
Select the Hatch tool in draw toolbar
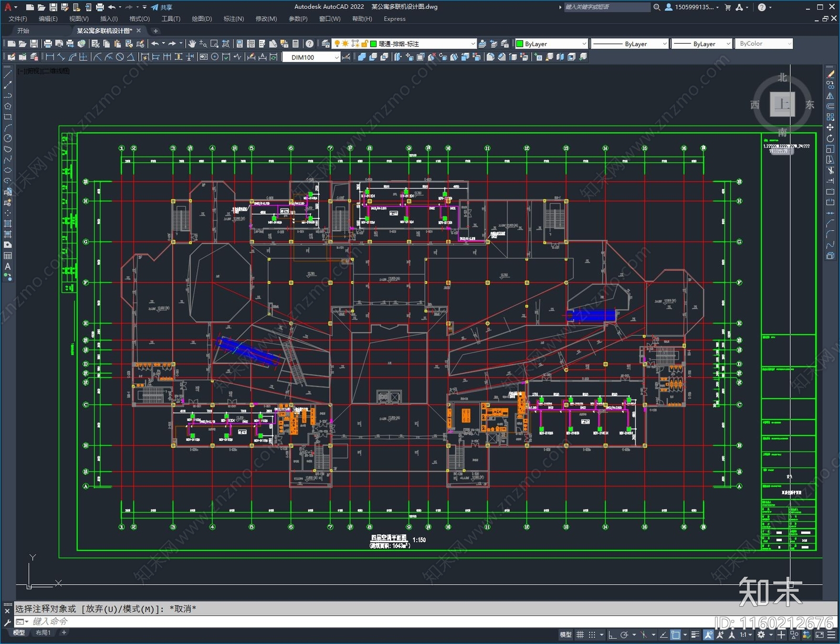8,224
